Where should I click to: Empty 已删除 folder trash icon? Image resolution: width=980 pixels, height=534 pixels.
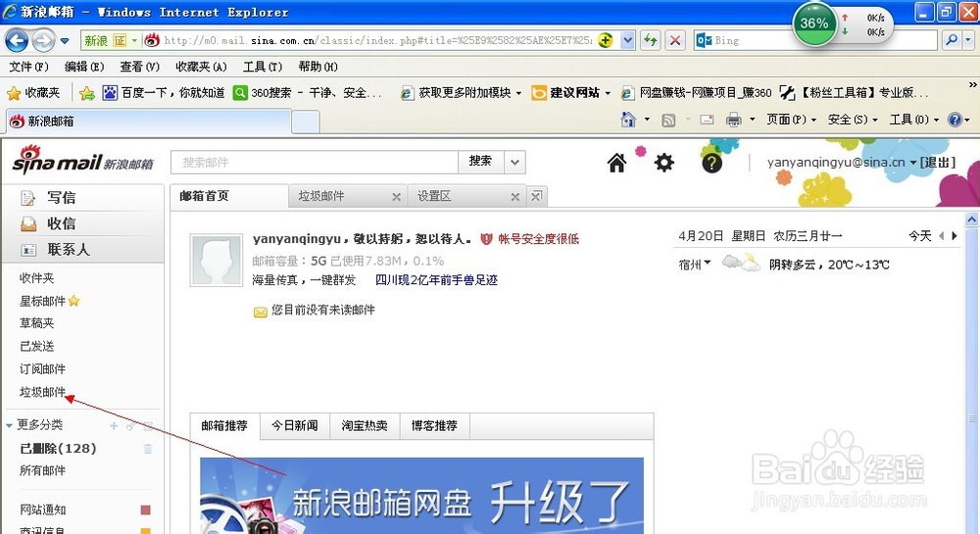148,449
